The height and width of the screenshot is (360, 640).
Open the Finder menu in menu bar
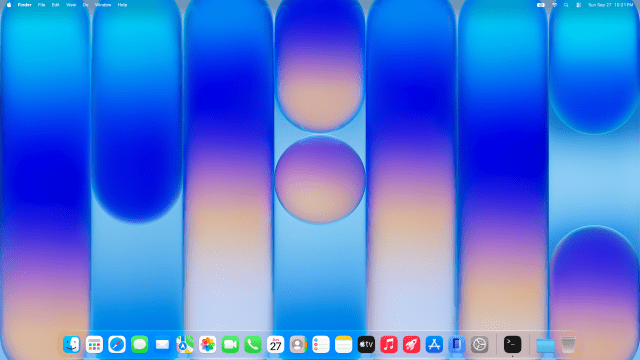24,5
